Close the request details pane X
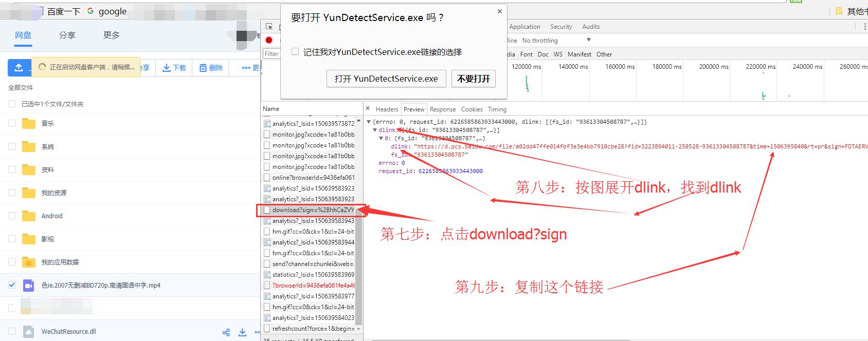 pos(368,108)
